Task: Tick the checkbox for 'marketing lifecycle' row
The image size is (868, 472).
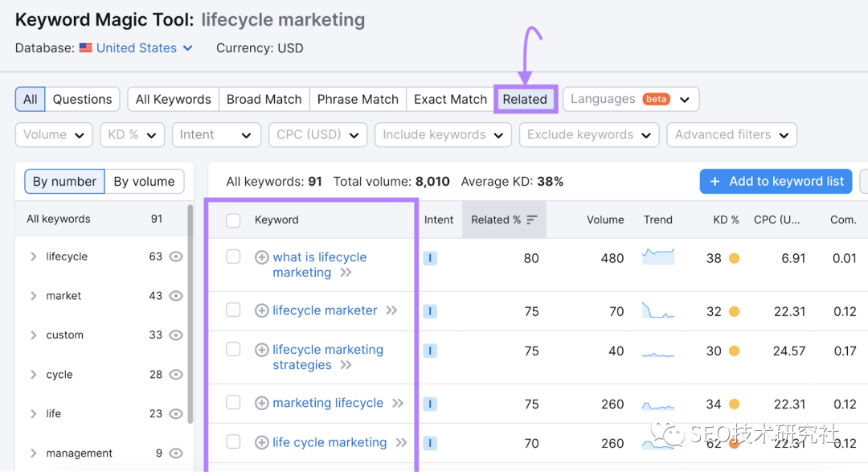Action: (x=233, y=403)
